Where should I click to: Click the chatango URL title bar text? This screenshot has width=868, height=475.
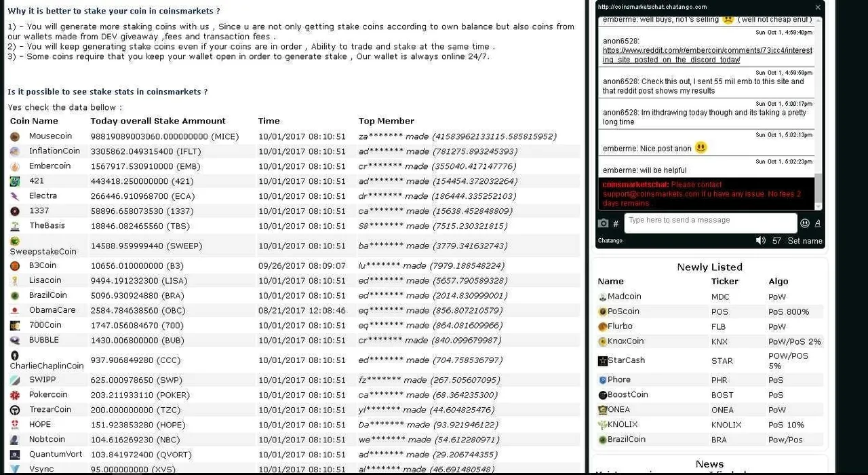[652, 7]
